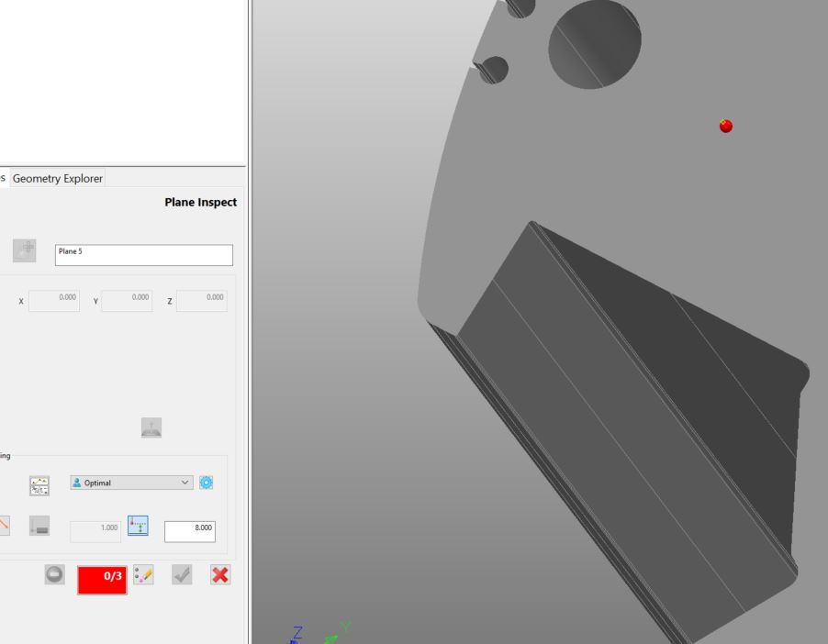Screen dimensions: 828x644
Task: Open the Optimal fitting method dropdown
Action: (131, 483)
